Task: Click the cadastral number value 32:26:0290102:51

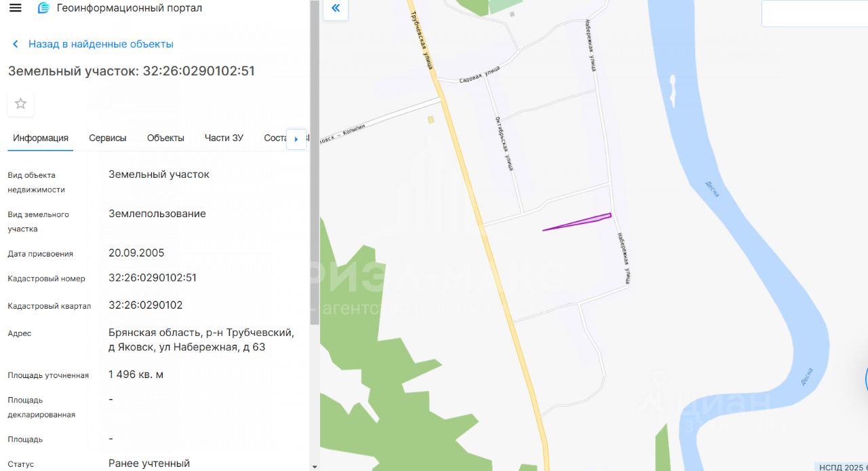Action: (153, 278)
